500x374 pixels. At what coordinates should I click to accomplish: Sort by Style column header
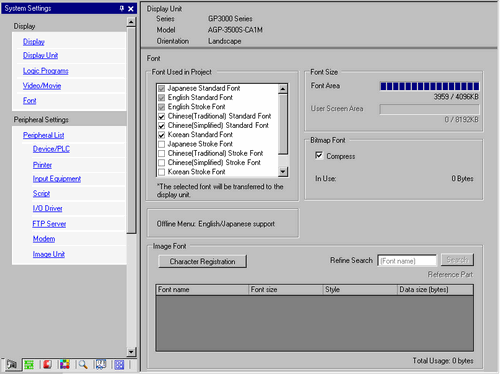[x=360, y=290]
